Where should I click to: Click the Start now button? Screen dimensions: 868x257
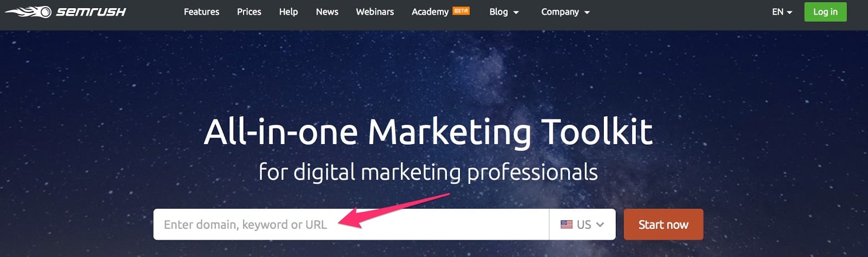coord(663,224)
